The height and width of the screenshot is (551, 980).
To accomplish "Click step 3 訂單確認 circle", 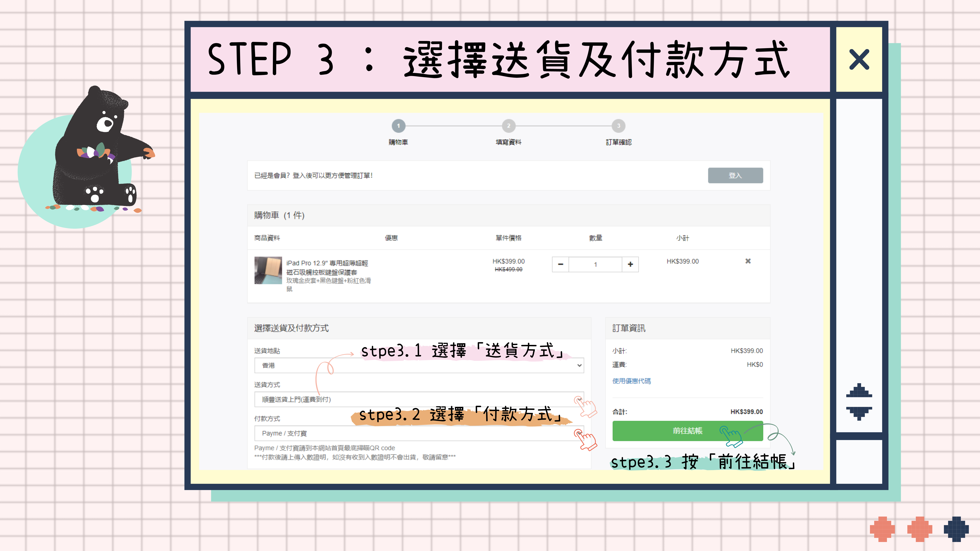I will coord(618,126).
